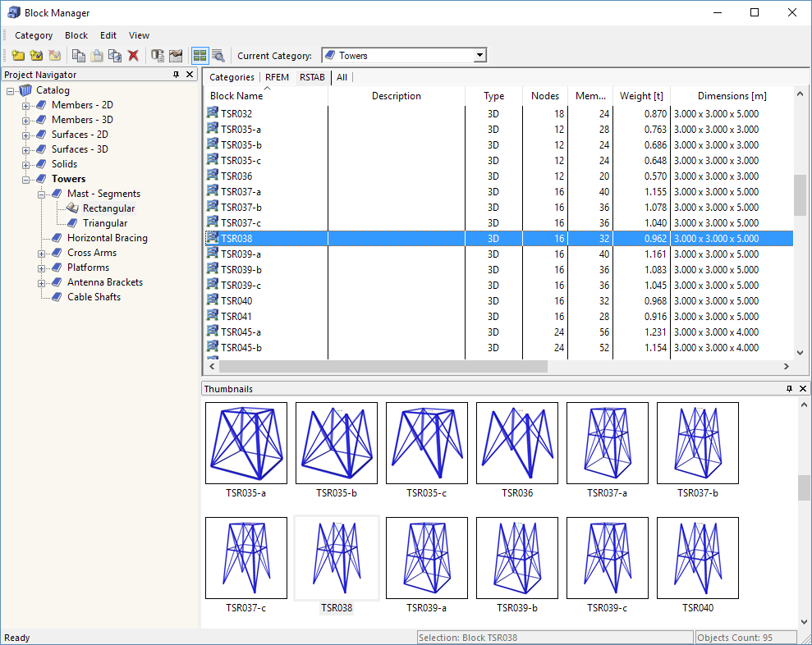
Task: Click the red X delete icon
Action: (x=133, y=56)
